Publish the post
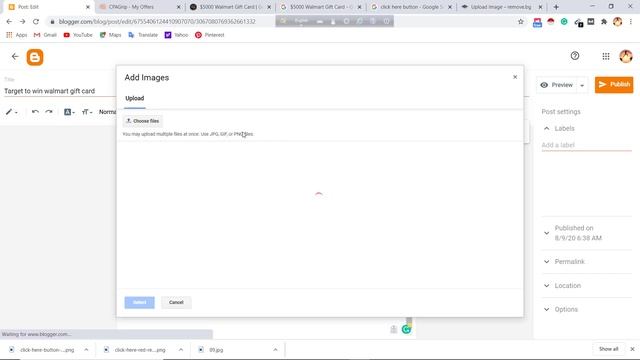The height and width of the screenshot is (360, 640). click(614, 84)
